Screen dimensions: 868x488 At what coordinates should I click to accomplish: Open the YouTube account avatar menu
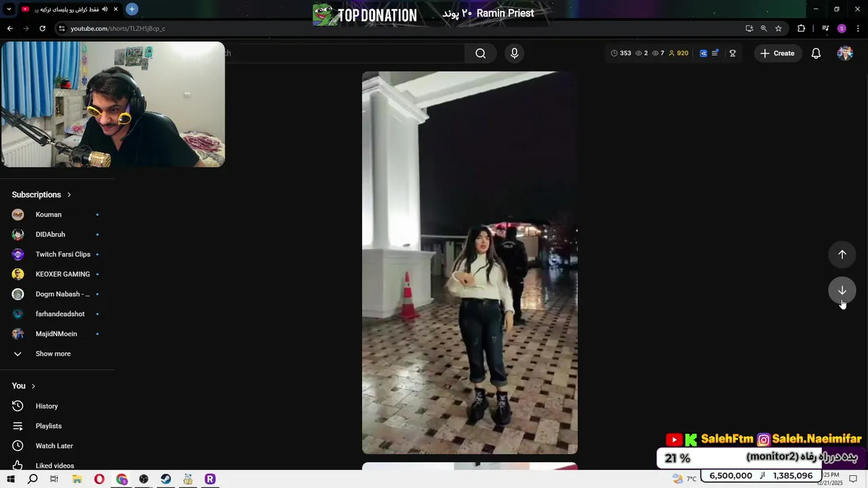pos(845,54)
